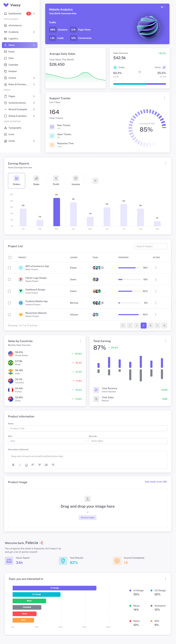The height and width of the screenshot is (644, 176).
Task: Click Add media from URL link
Action: 156,482
